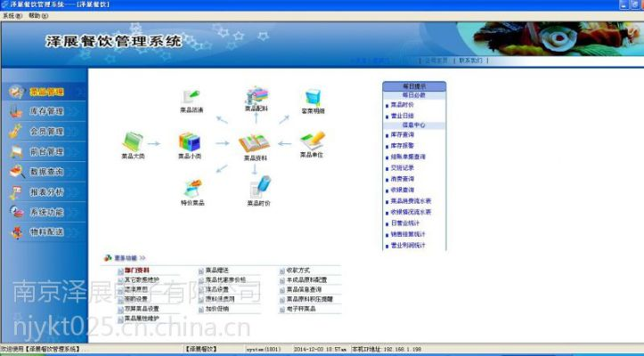Open 菜品管理 in the left sidebar

46,92
